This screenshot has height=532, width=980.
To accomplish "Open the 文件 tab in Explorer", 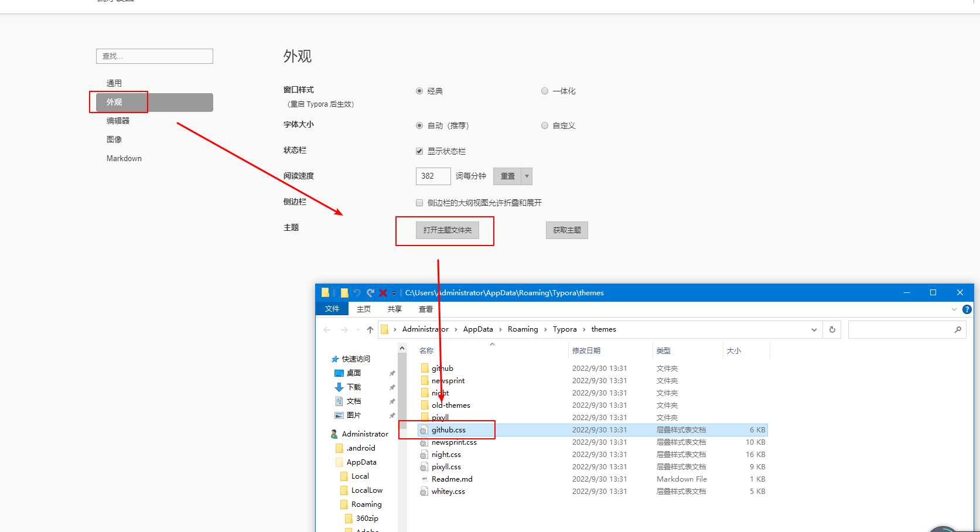I will 332,309.
